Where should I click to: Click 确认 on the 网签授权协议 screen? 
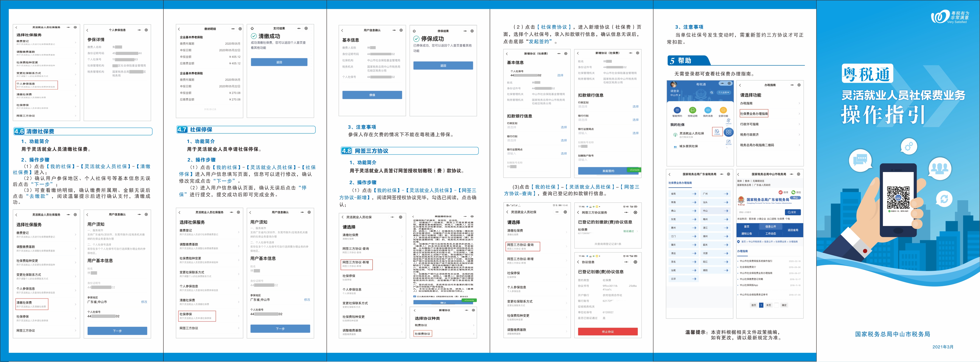pos(444,303)
